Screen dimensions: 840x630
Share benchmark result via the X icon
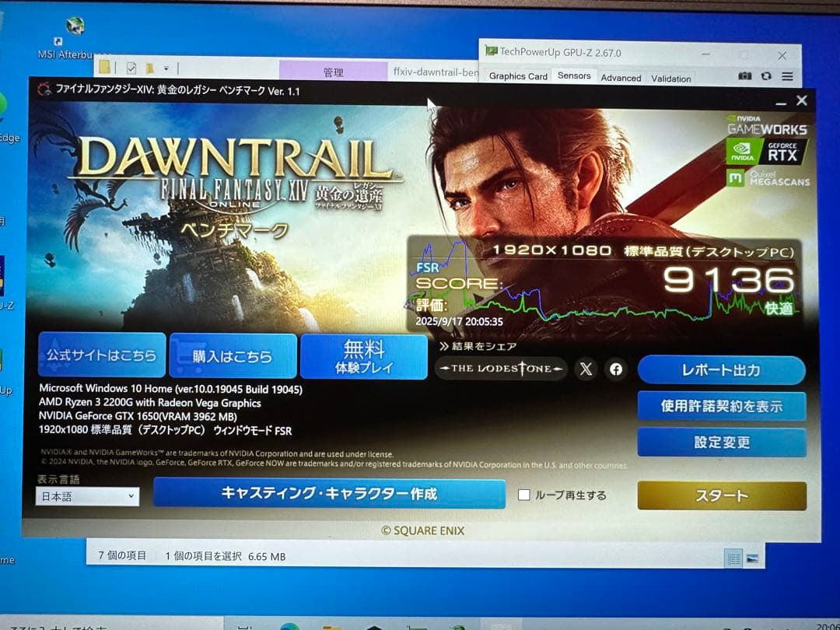586,369
